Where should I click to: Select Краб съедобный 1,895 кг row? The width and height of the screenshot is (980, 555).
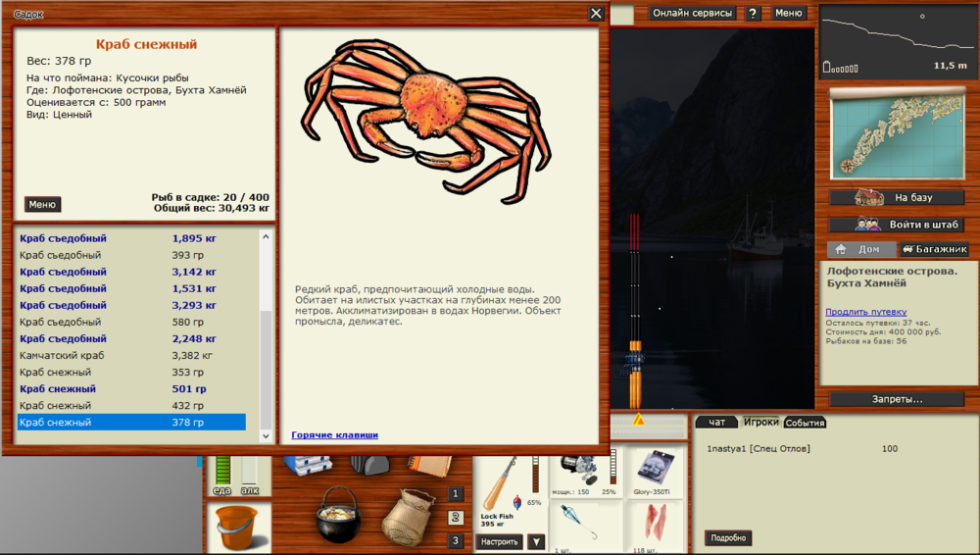[x=131, y=238]
